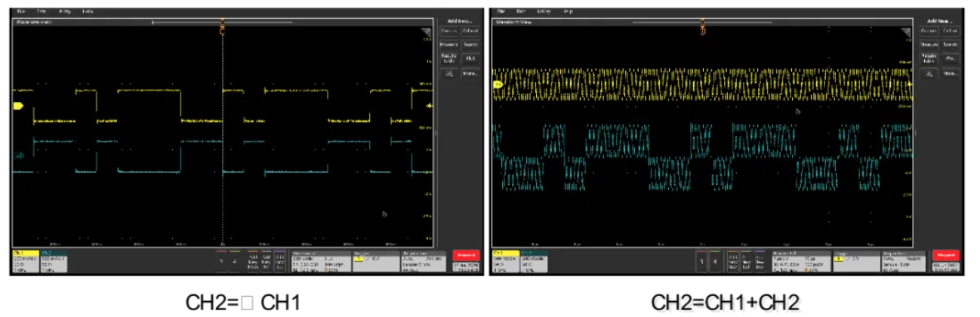
Task: Open the More... dropdown on the square-wave scope
Action: 470,74
